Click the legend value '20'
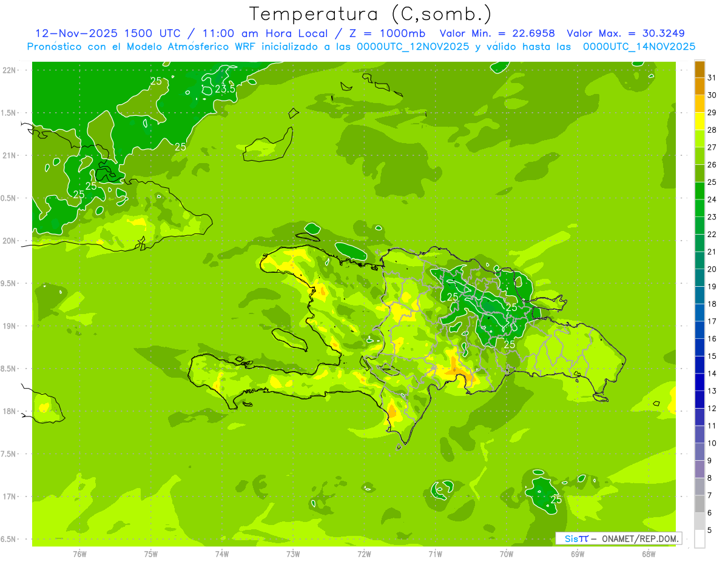The height and width of the screenshot is (562, 728). point(712,269)
